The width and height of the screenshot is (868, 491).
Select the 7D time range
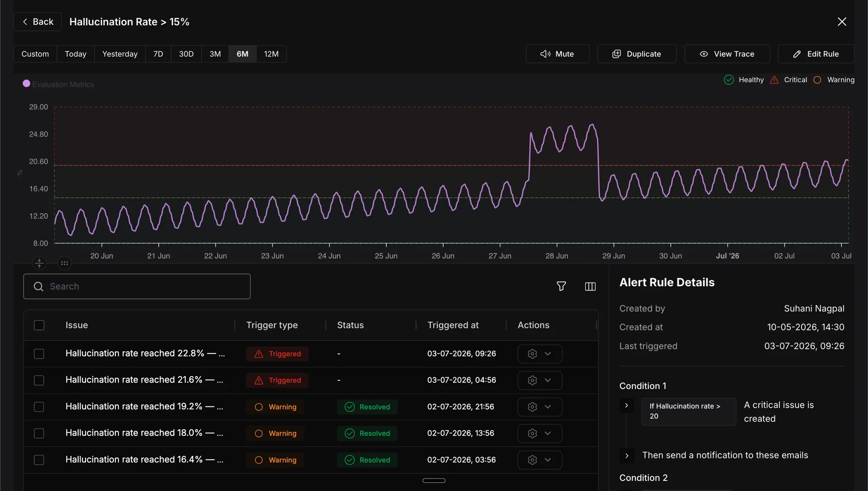click(158, 54)
